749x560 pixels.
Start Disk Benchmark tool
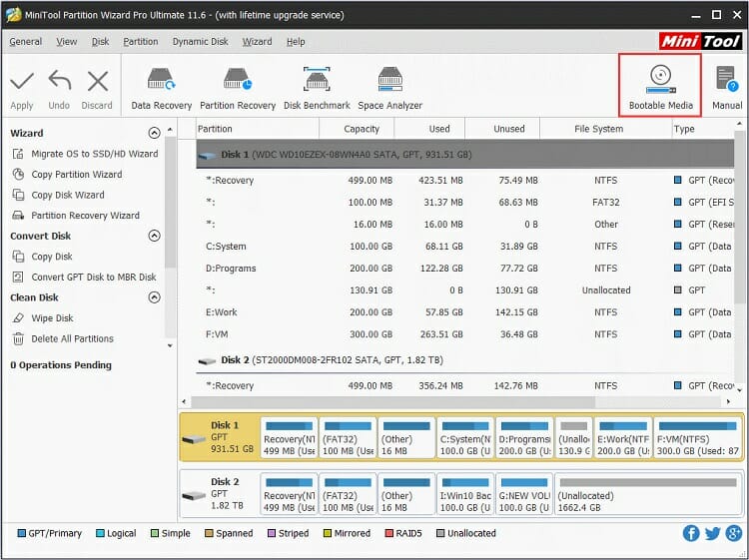coord(317,80)
